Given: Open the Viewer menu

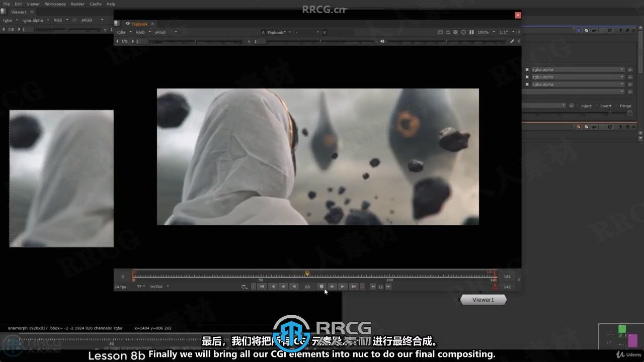Looking at the screenshot, I should pyautogui.click(x=33, y=4).
